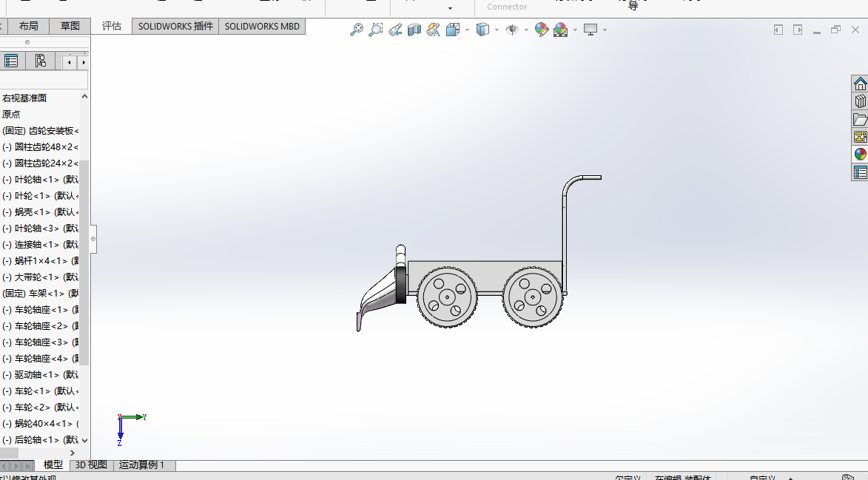This screenshot has width=868, height=480.
Task: Open the PropertyManager list icon tab
Action: coord(11,61)
